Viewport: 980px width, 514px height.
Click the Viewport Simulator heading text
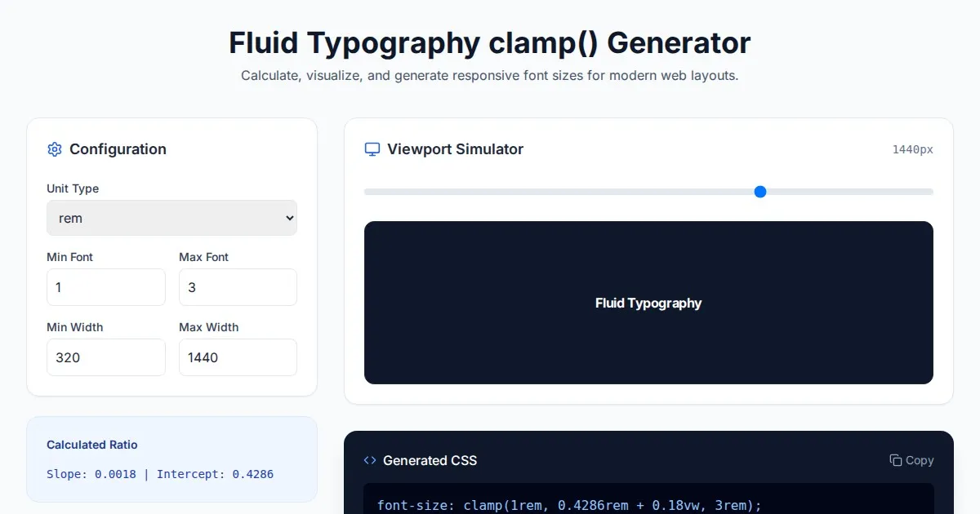pyautogui.click(x=455, y=149)
